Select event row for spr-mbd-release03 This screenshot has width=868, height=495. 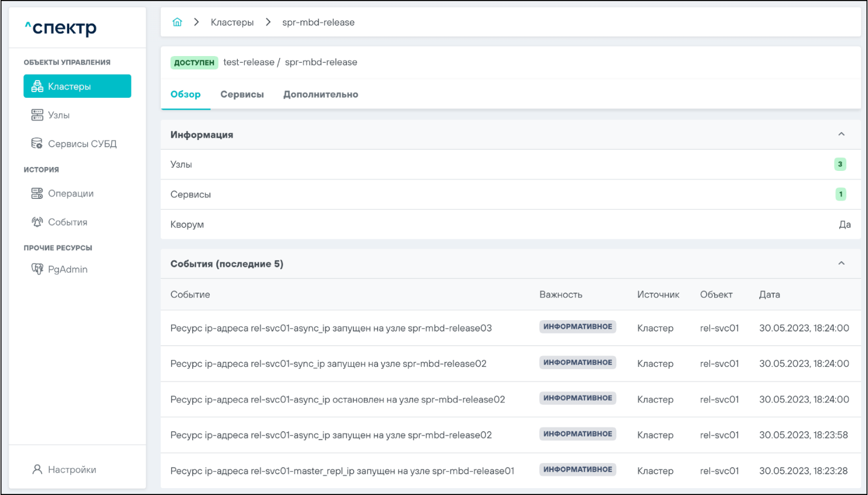pyautogui.click(x=331, y=328)
